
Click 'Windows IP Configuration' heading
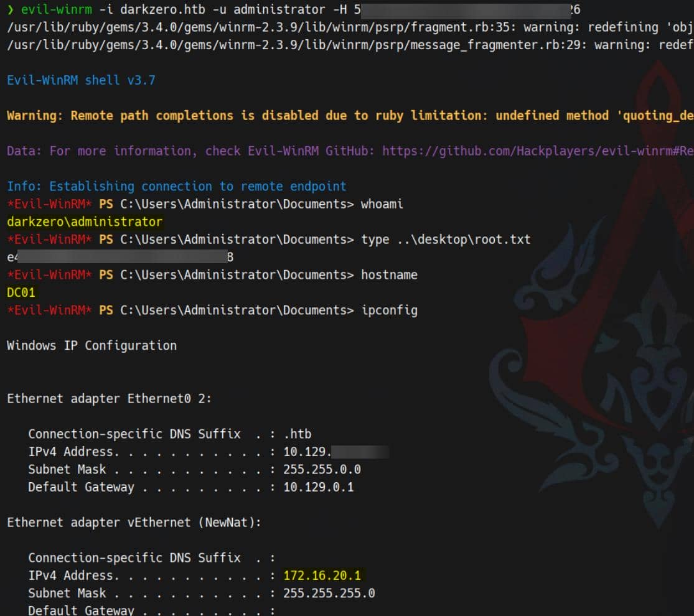point(91,345)
